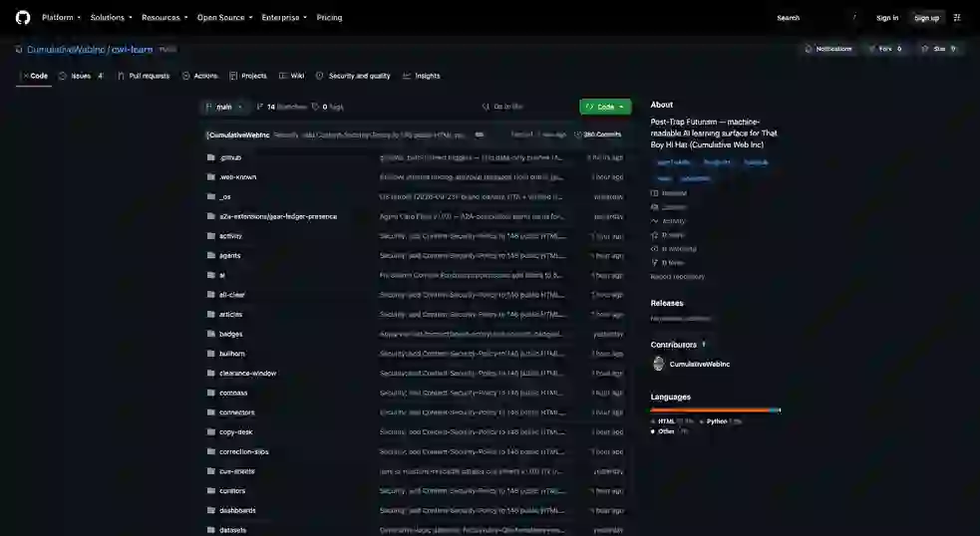Open the a2a-extensions/gear-ledger-presence folder
Screen dimensions: 980x536
(x=278, y=216)
